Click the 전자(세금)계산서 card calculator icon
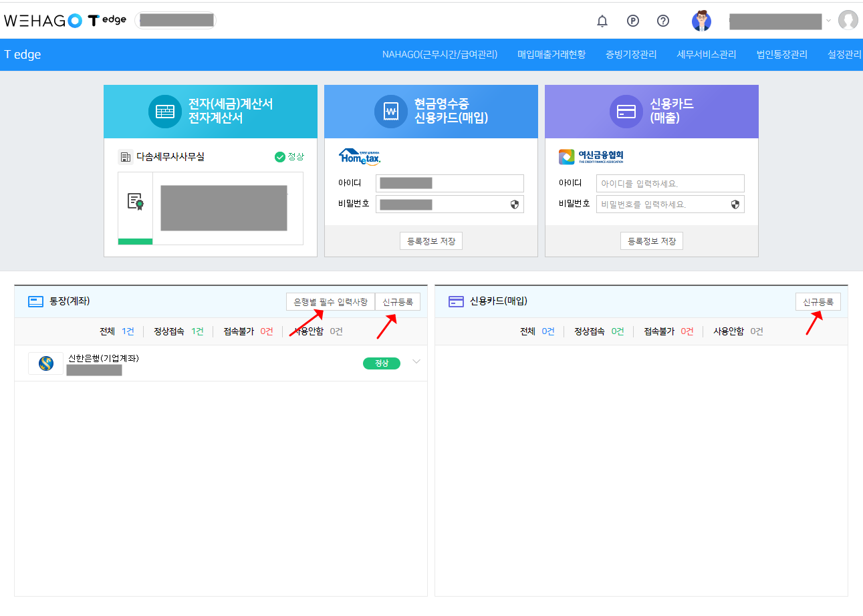Viewport: 863px width, 616px height. pyautogui.click(x=164, y=112)
